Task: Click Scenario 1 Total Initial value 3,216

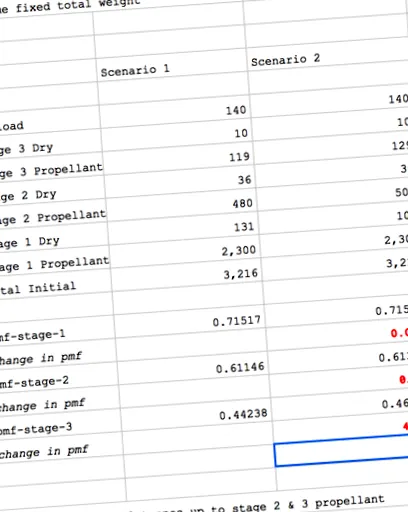Action: tap(241, 274)
